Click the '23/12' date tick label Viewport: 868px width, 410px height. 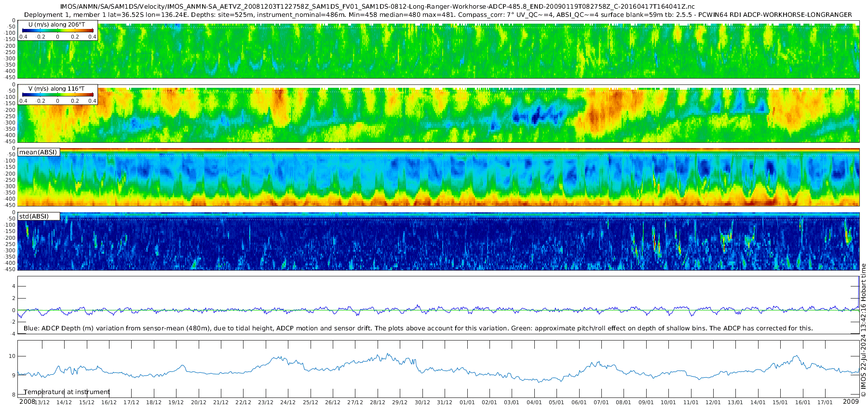pyautogui.click(x=266, y=403)
